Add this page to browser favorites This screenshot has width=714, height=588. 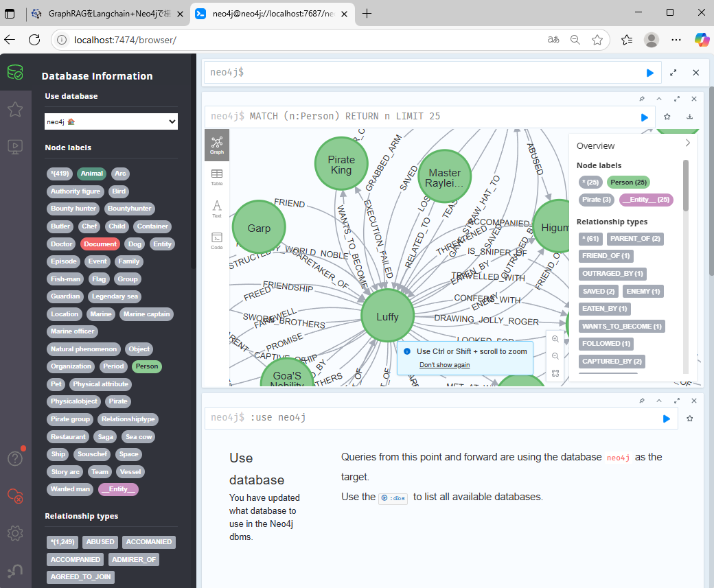(x=597, y=40)
